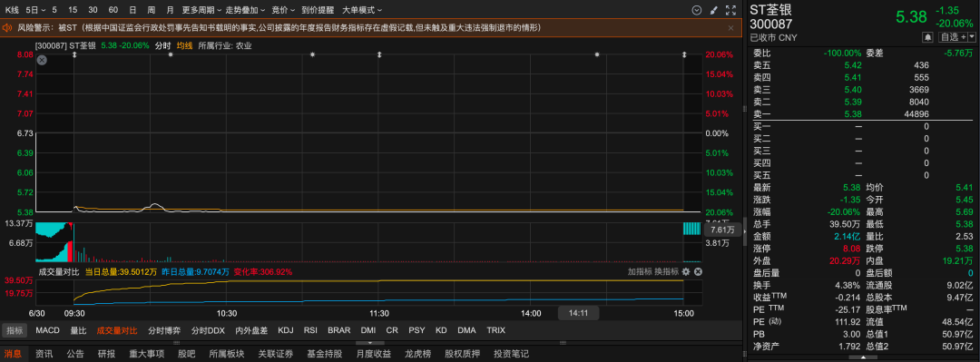Select 量比 indicator
The width and height of the screenshot is (980, 362).
click(78, 330)
